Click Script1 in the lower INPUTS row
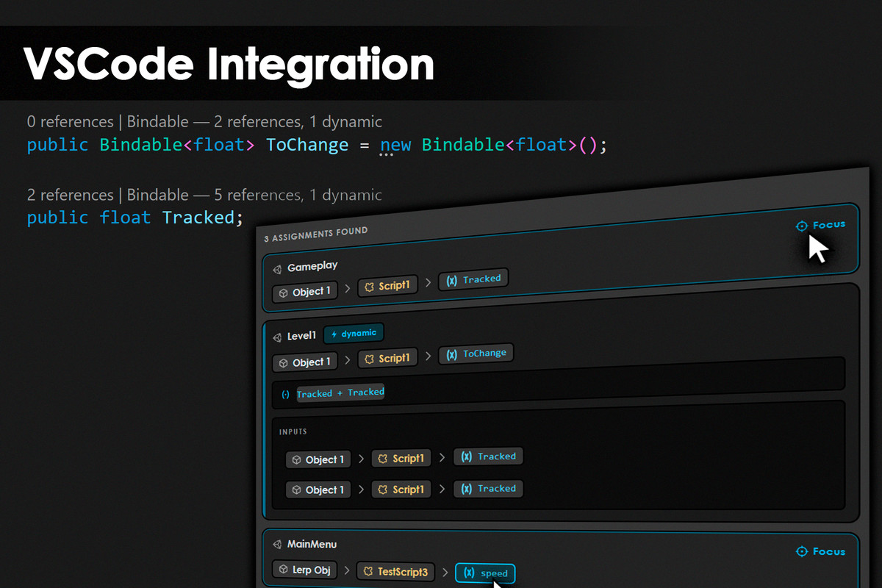882x588 pixels. pyautogui.click(x=401, y=489)
